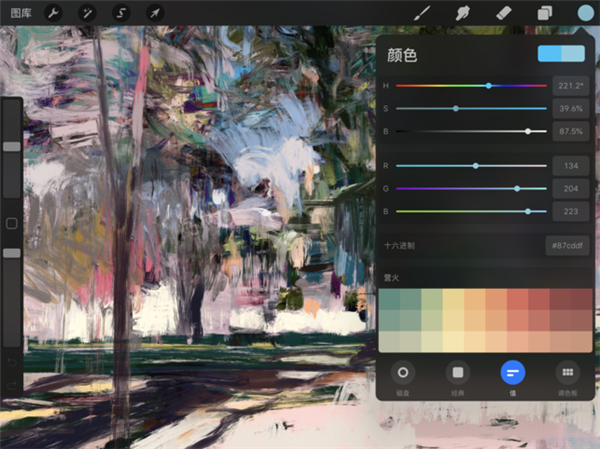Select the Eraser tool
Screen dimensions: 600x449
coord(504,13)
